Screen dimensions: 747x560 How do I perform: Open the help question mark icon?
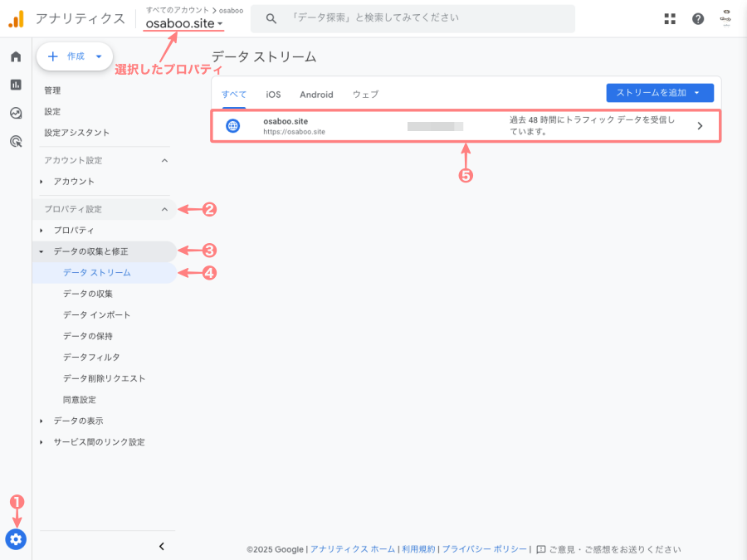698,18
